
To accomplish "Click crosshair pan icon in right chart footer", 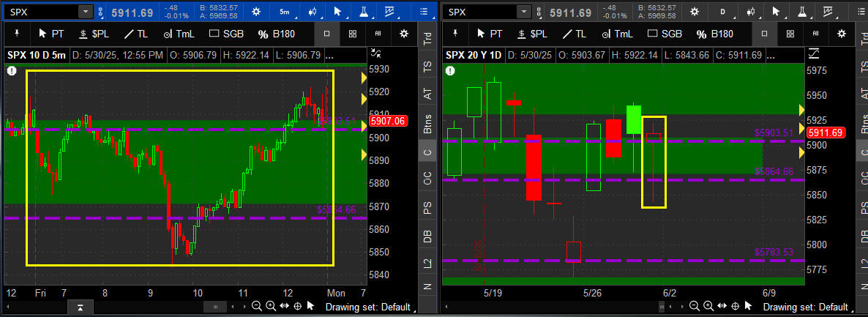I will pyautogui.click(x=737, y=307).
